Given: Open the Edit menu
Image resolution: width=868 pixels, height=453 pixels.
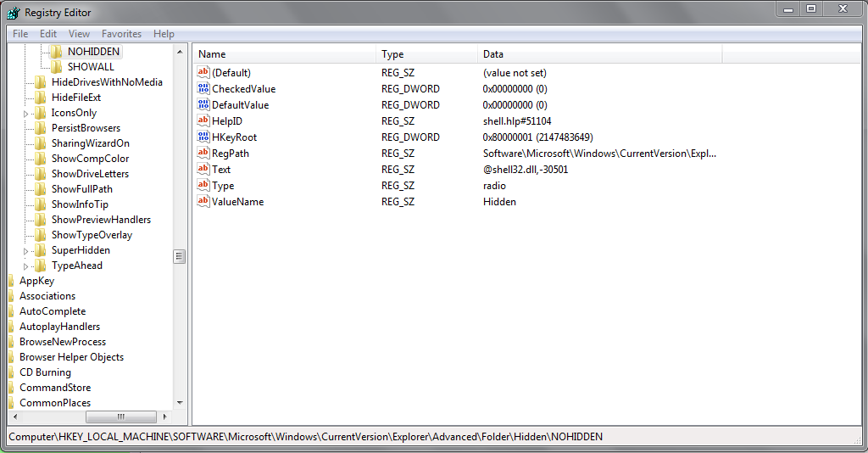Looking at the screenshot, I should [48, 34].
